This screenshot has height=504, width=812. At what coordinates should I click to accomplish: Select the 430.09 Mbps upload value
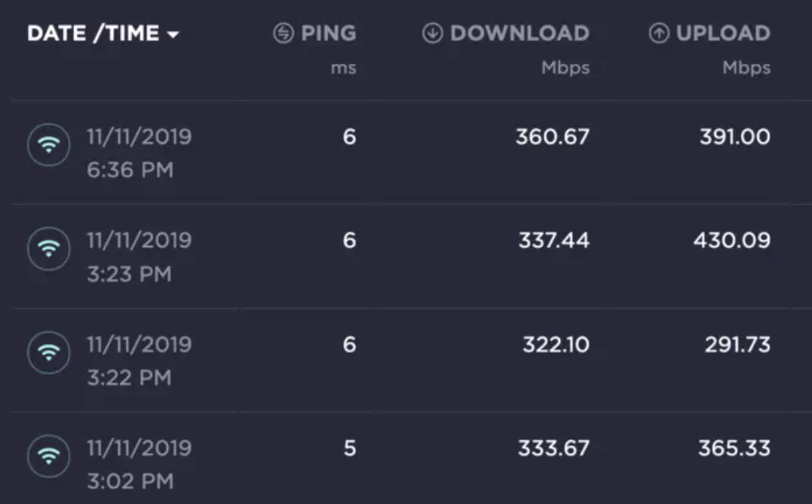pyautogui.click(x=731, y=240)
